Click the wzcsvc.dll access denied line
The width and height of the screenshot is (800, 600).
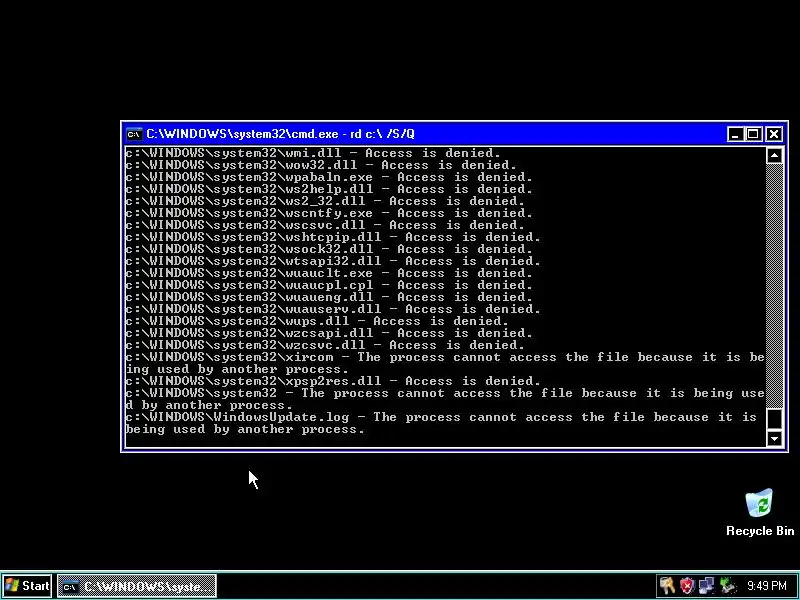[325, 345]
